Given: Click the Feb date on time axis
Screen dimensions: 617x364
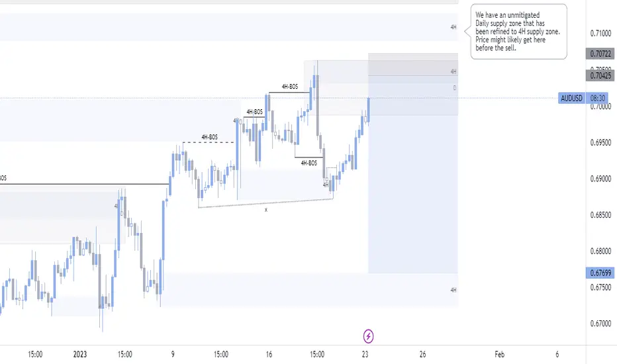Looking at the screenshot, I should point(501,354).
